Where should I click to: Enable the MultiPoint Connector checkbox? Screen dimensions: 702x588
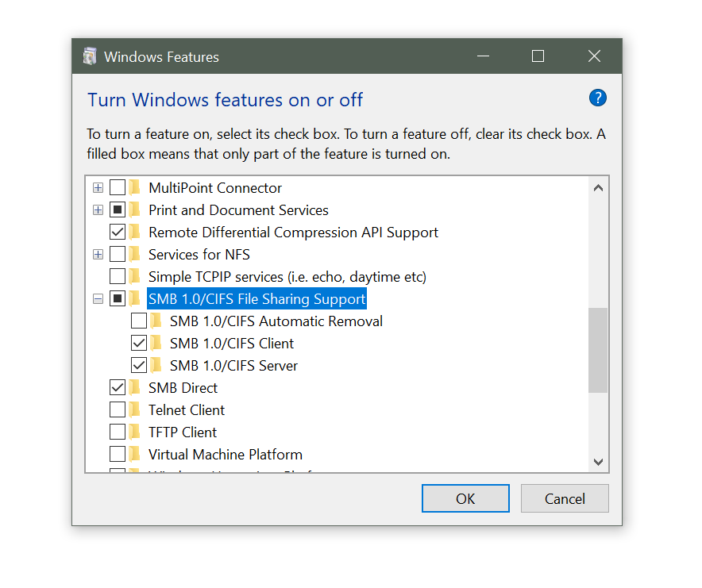pos(118,187)
